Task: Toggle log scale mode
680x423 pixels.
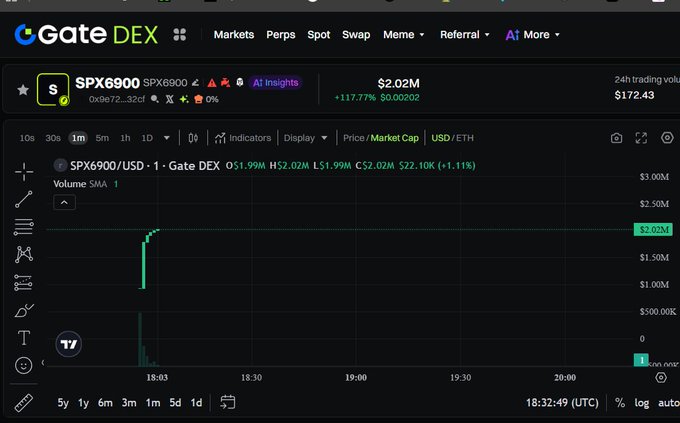Action: click(x=642, y=403)
